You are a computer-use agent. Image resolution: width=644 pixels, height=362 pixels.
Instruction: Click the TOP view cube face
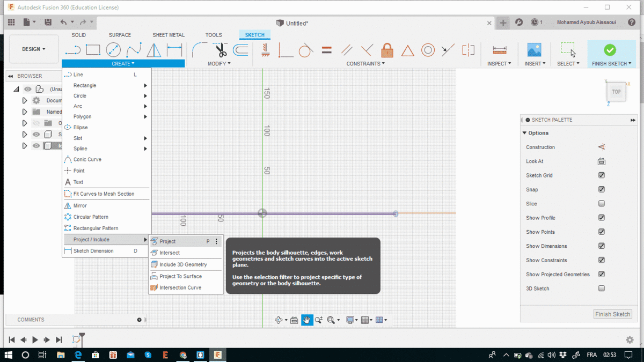click(x=616, y=92)
